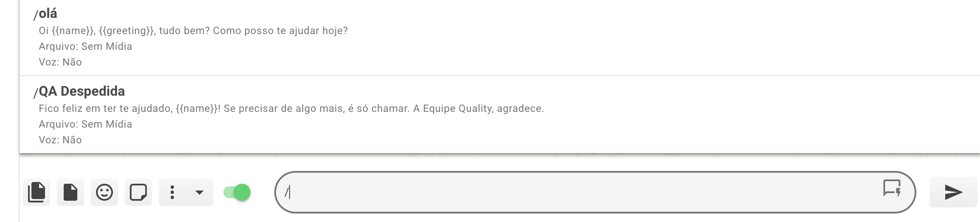
Task: Click "Arquivo: Sem Mídia" under /QA Despedida
Action: point(85,124)
